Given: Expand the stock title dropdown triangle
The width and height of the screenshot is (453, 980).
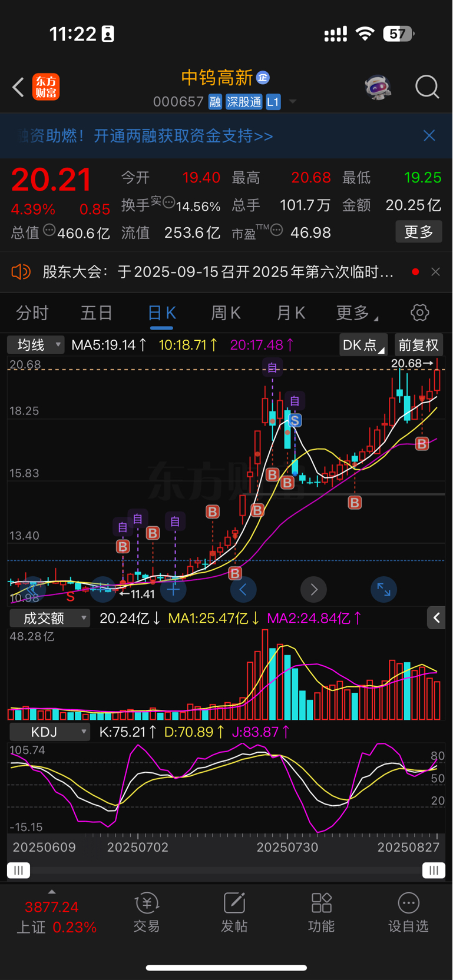Looking at the screenshot, I should 292,102.
